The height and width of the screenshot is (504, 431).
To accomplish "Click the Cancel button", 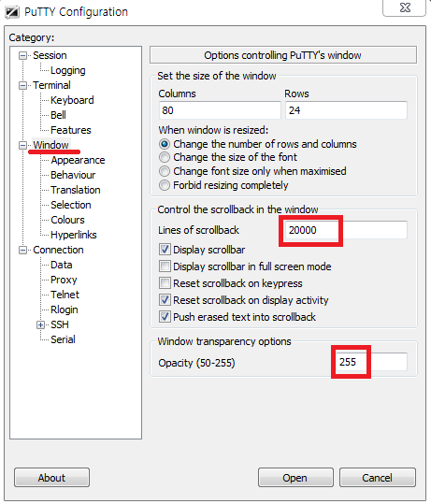I will [378, 478].
